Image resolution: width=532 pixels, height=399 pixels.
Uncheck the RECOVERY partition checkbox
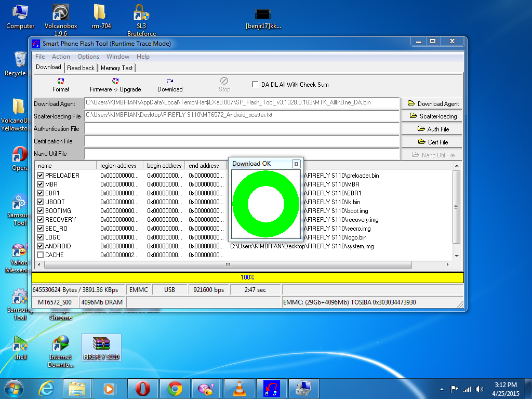41,220
